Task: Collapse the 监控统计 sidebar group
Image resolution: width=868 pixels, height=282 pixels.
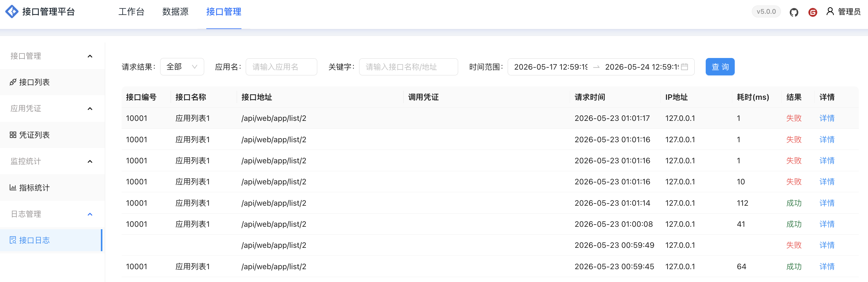Action: (90, 161)
